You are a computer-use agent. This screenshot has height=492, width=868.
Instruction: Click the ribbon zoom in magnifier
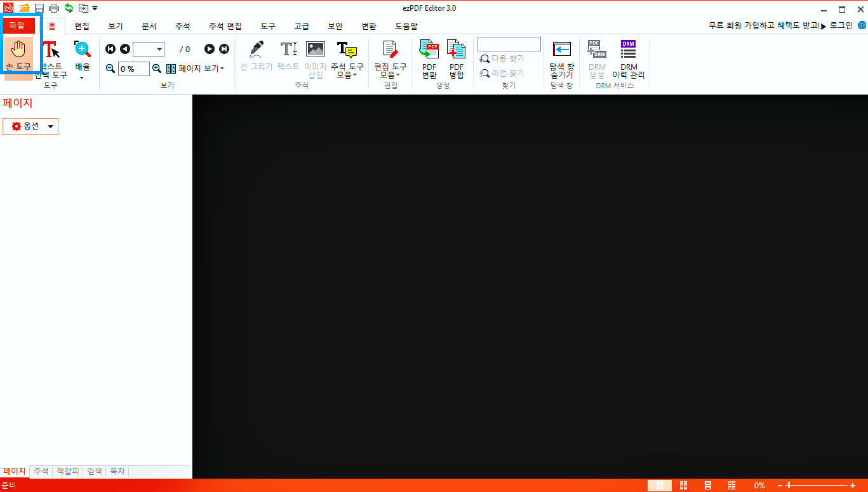pos(157,69)
